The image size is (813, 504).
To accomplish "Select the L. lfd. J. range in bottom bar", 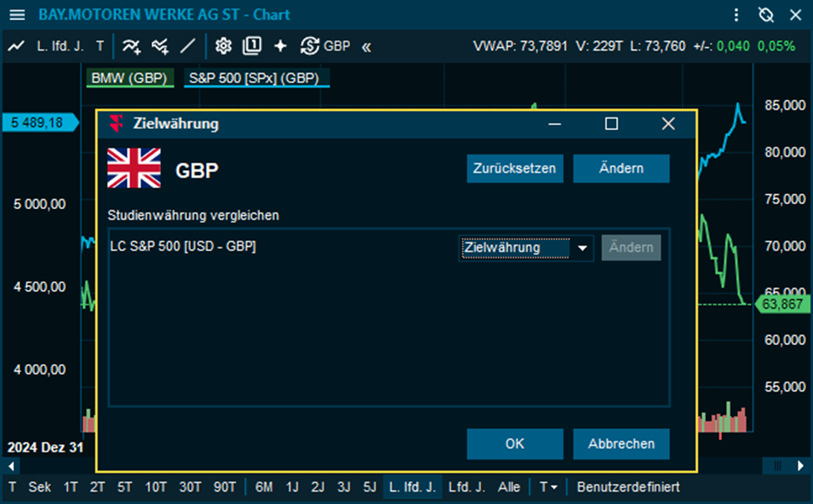I will pos(412,487).
